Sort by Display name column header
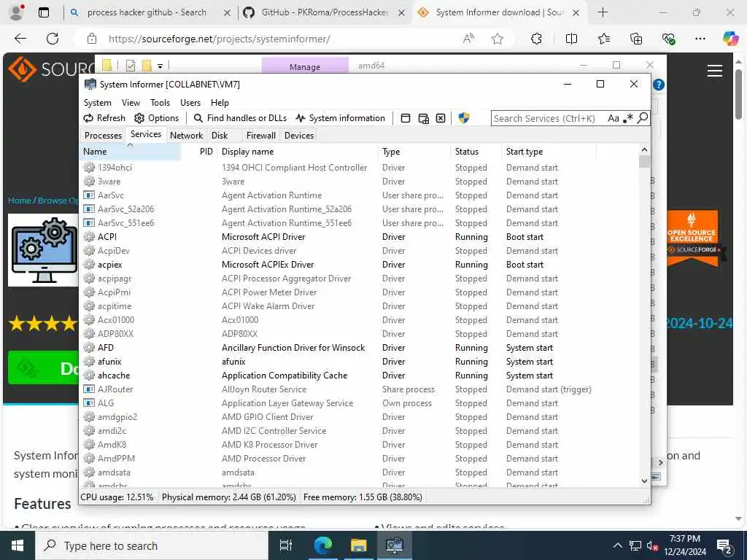Image resolution: width=747 pixels, height=560 pixels. pos(298,152)
